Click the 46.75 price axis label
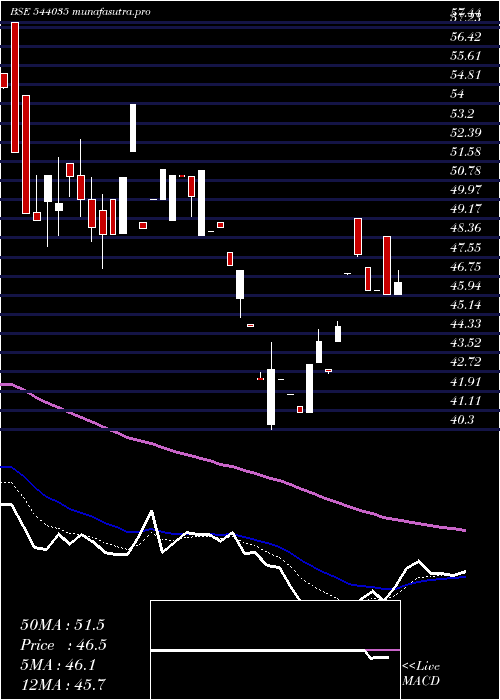This screenshot has width=500, height=700. coord(466,267)
